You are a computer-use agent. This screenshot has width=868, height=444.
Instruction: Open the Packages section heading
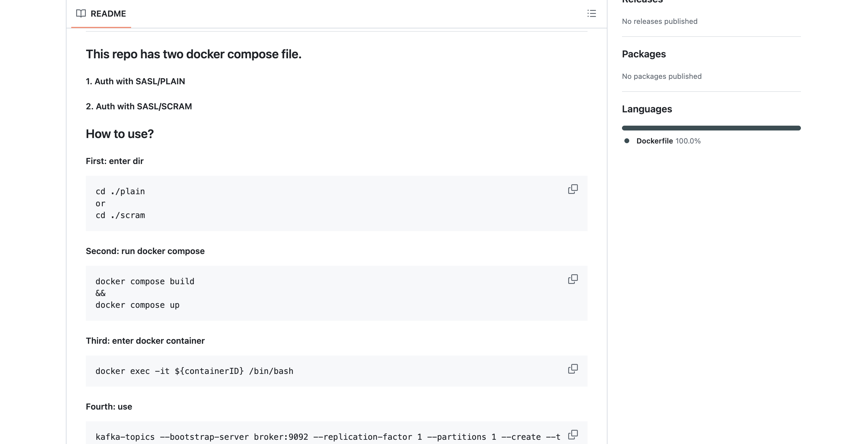point(643,54)
